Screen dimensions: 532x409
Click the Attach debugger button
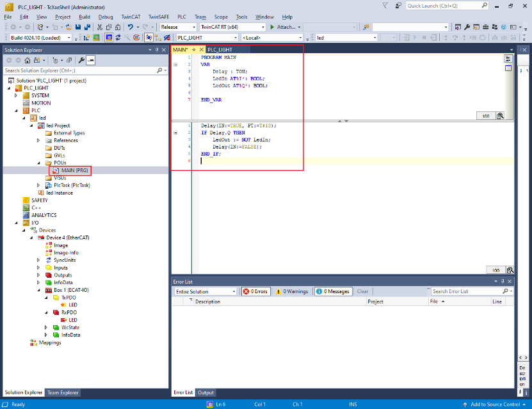point(282,28)
